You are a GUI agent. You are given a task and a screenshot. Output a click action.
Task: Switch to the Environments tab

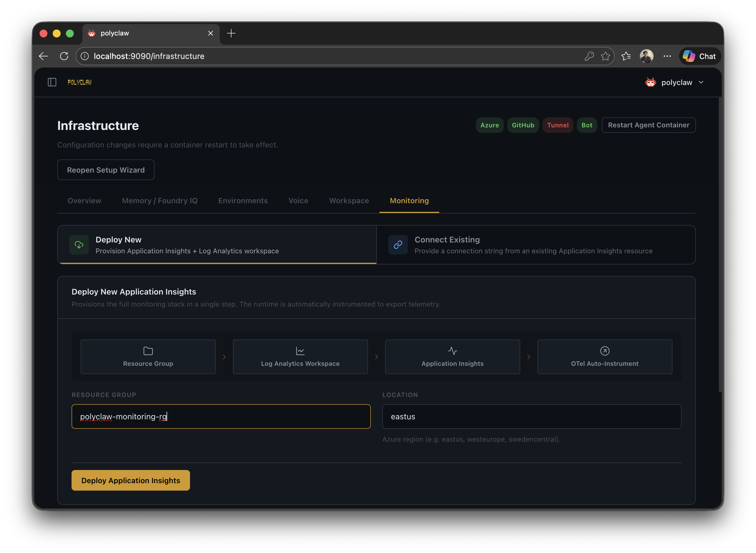[x=243, y=201]
